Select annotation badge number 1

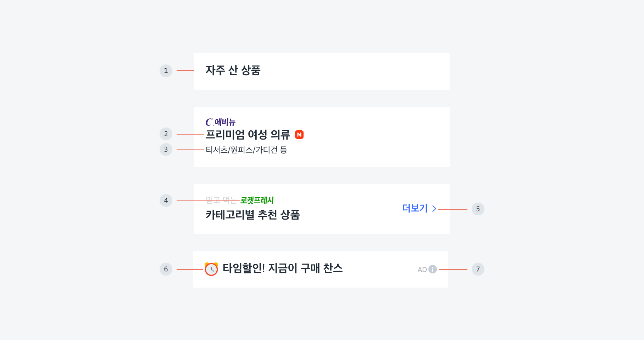(x=166, y=70)
